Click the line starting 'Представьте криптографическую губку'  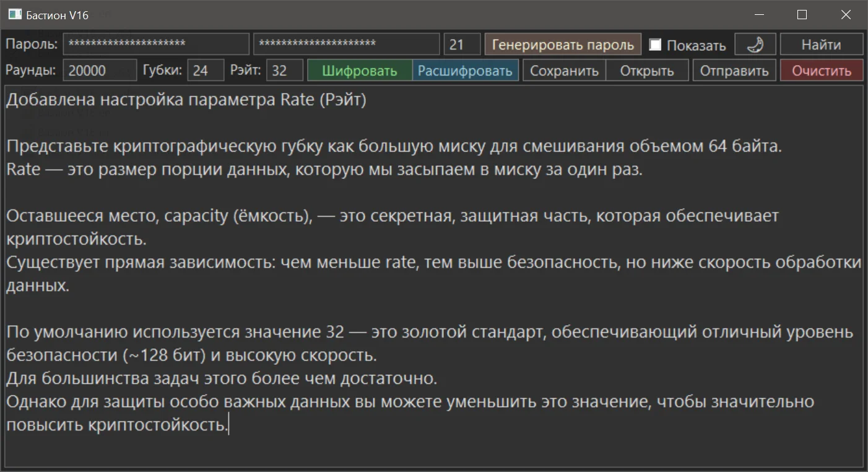point(394,147)
